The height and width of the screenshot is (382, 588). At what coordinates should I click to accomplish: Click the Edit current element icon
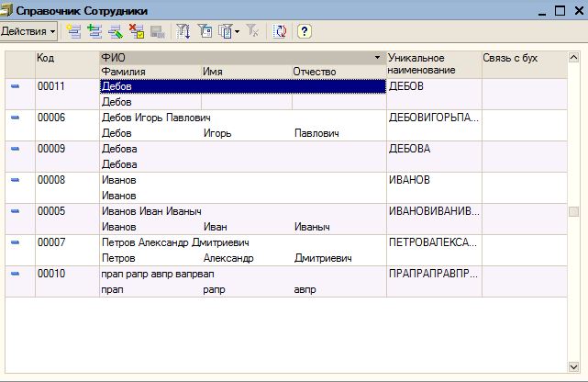[115, 31]
